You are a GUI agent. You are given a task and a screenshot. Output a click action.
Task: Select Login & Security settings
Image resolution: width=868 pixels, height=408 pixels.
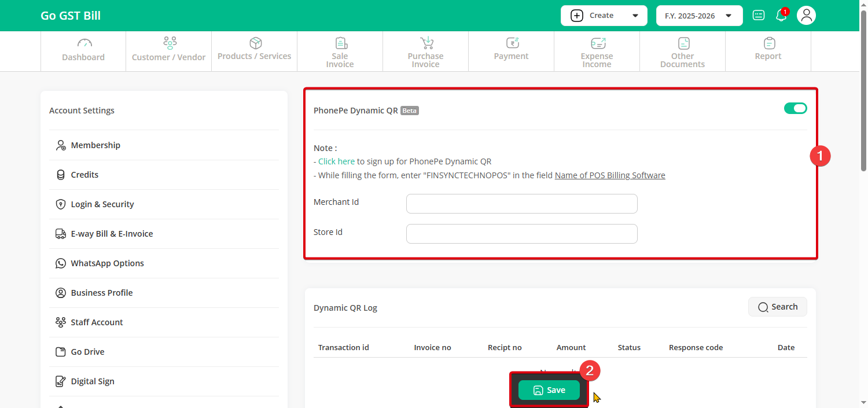pyautogui.click(x=102, y=204)
